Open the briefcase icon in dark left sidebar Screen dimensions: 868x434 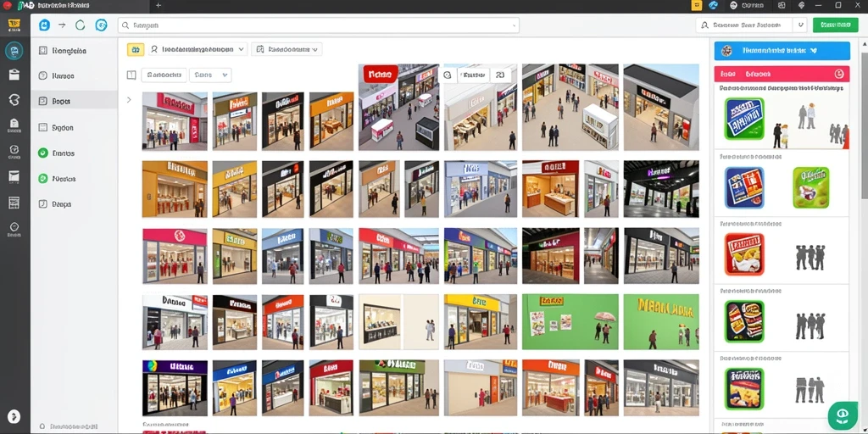point(14,75)
